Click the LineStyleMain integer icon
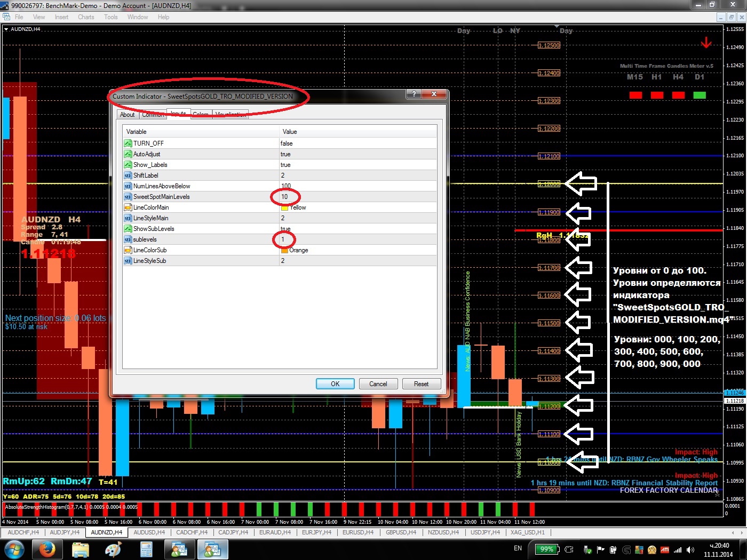 coord(128,218)
